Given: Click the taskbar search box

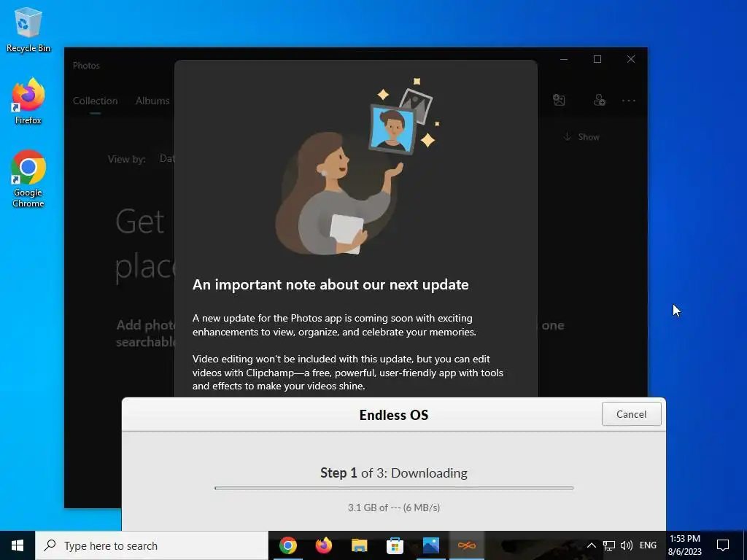Looking at the screenshot, I should pos(152,545).
